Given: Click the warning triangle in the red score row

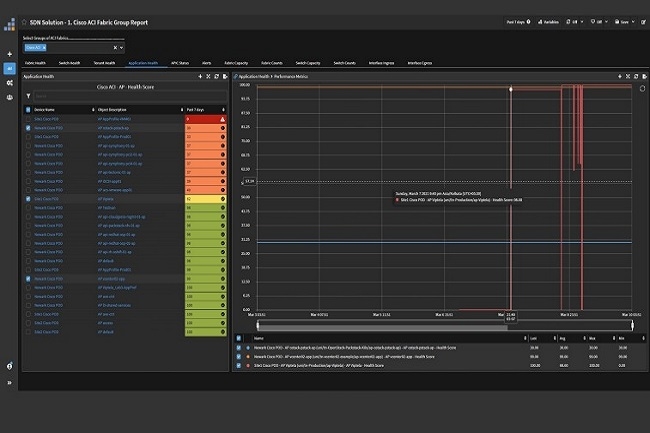Looking at the screenshot, I should (223, 119).
